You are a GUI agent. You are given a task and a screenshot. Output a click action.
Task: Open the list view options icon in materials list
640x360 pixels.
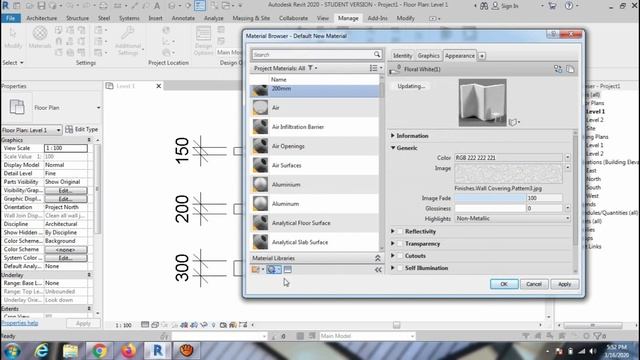coord(373,68)
